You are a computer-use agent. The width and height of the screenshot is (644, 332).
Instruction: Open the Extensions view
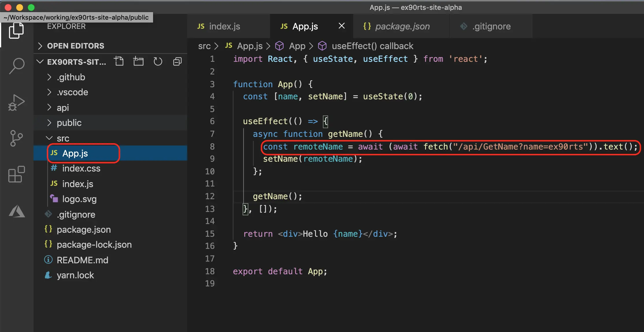pos(16,174)
